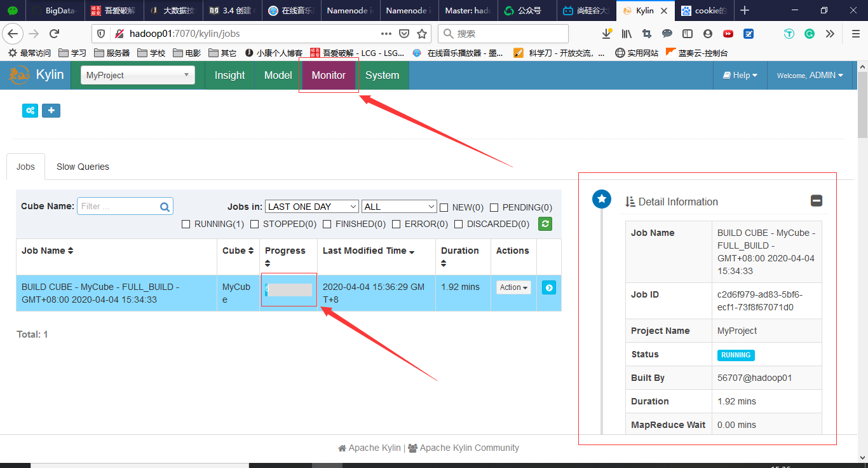Open the System menu tab
The height and width of the screenshot is (468, 868).
tap(383, 75)
